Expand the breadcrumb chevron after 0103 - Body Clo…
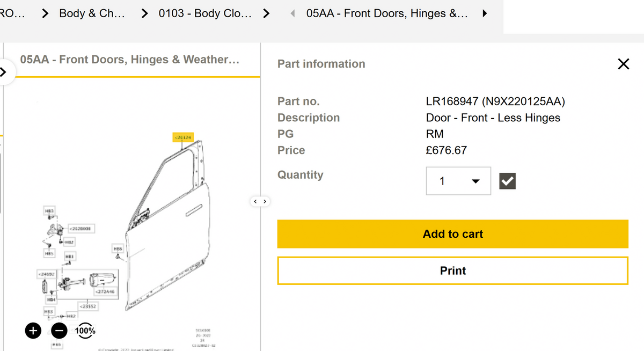 coord(266,13)
